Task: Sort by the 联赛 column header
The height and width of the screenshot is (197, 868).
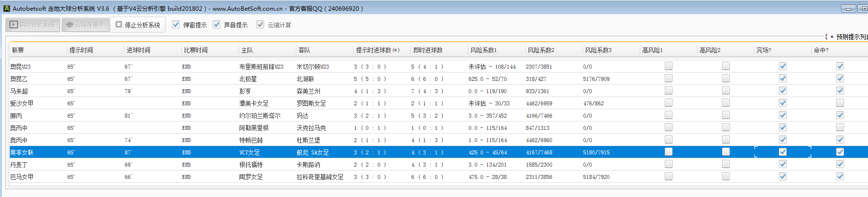Action: pyautogui.click(x=18, y=50)
